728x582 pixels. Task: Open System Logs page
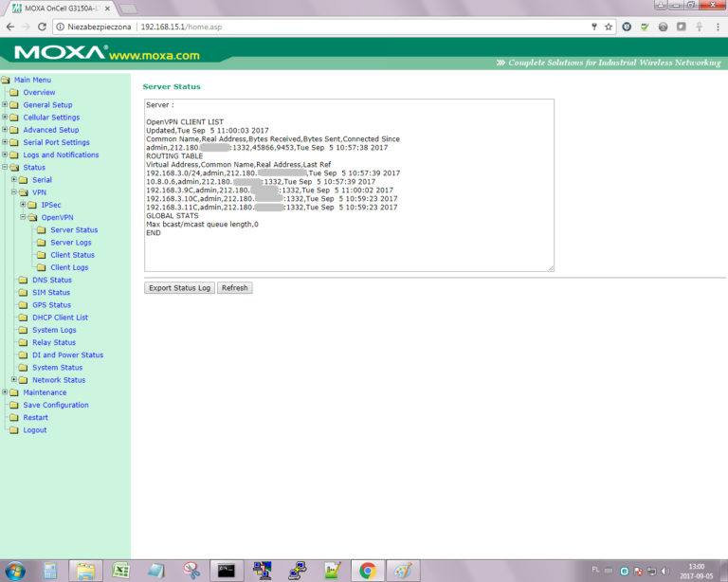pyautogui.click(x=54, y=330)
